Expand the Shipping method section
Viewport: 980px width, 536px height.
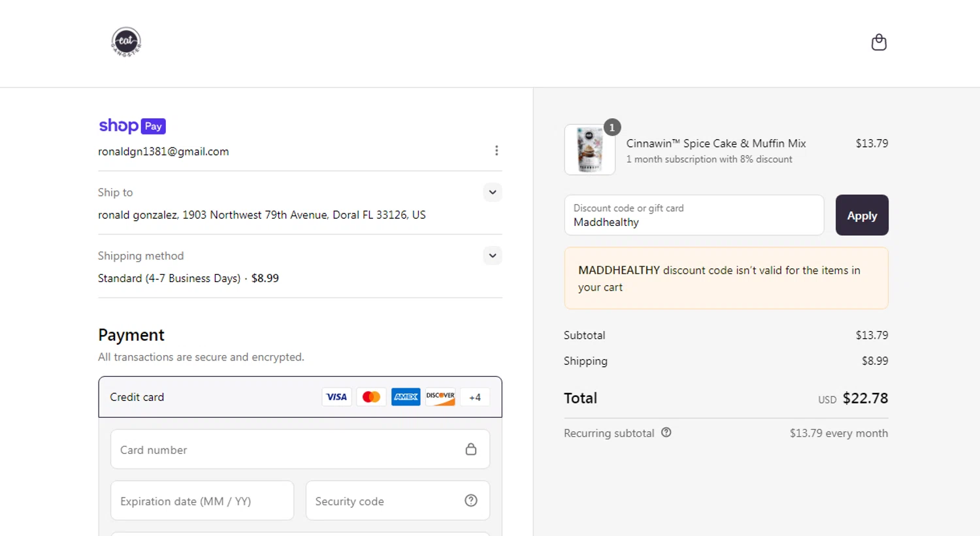click(x=493, y=255)
